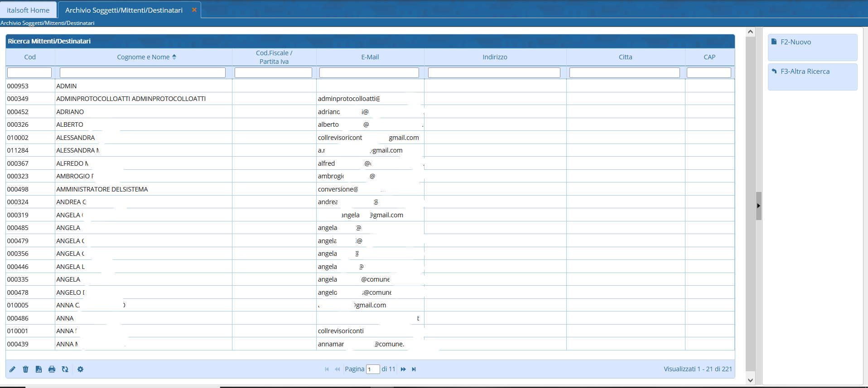Collapse the right side panel arrow

pyautogui.click(x=758, y=206)
